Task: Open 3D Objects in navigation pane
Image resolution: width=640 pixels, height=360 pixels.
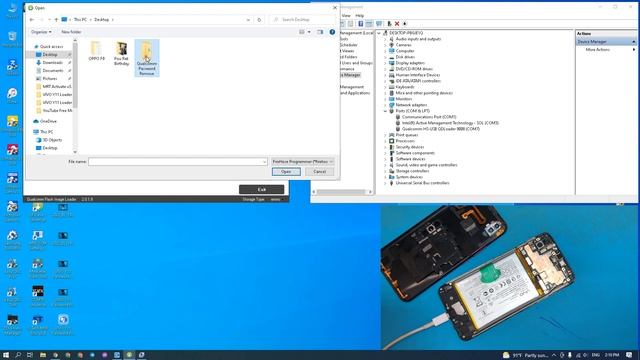Action: point(52,140)
